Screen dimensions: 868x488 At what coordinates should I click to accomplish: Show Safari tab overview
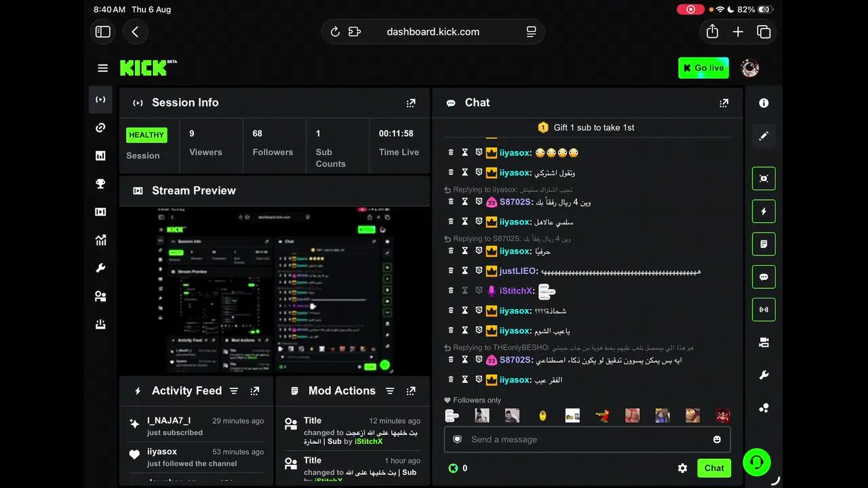(764, 32)
